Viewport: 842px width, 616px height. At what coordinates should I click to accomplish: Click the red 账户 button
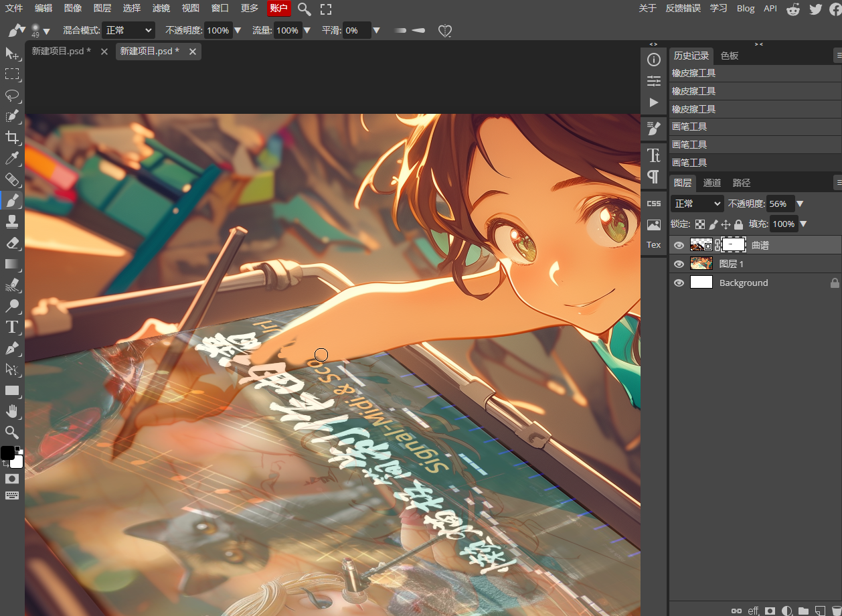pyautogui.click(x=279, y=8)
